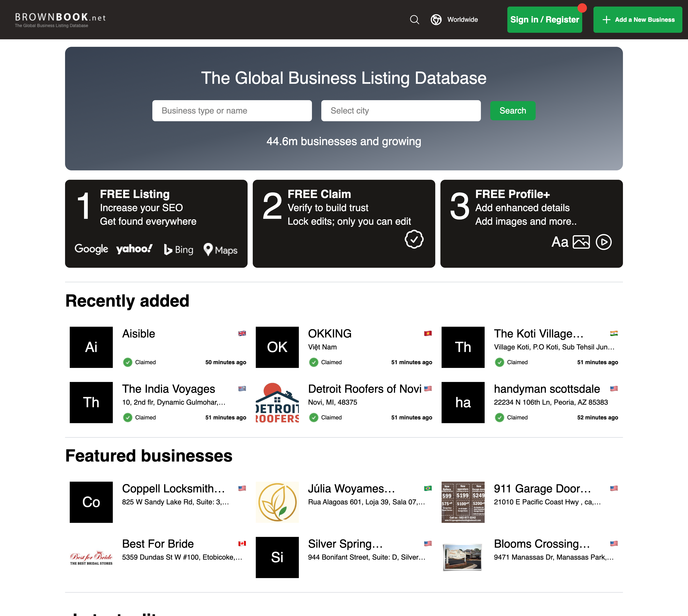Click the plus icon on Add a New Business

pyautogui.click(x=606, y=20)
